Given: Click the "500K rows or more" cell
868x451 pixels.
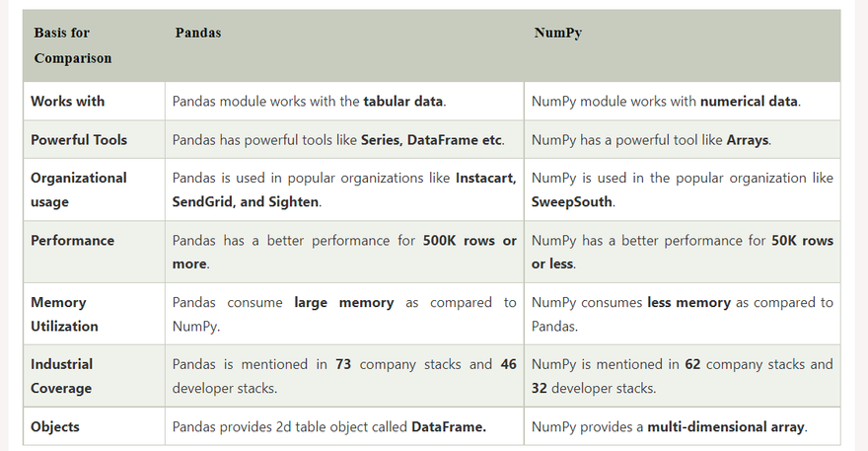Looking at the screenshot, I should click(344, 252).
